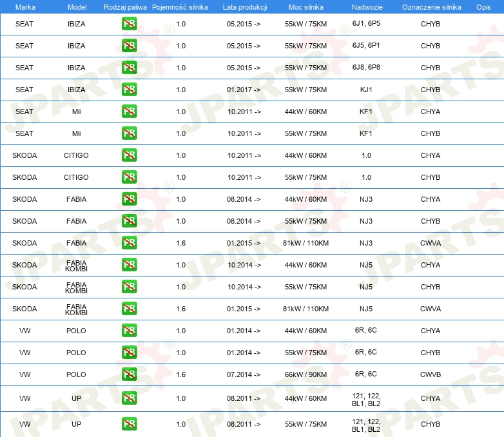Click 81kW / 110KM in FABIA NJ3 row
504x437 pixels.
tap(305, 243)
